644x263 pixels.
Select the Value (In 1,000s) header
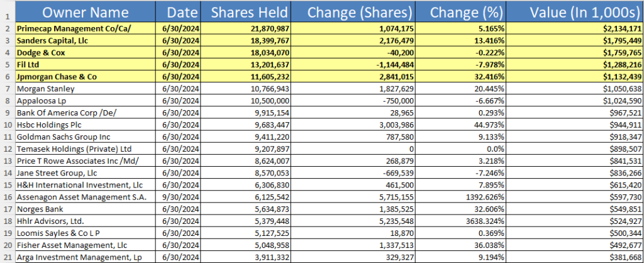[x=574, y=12]
